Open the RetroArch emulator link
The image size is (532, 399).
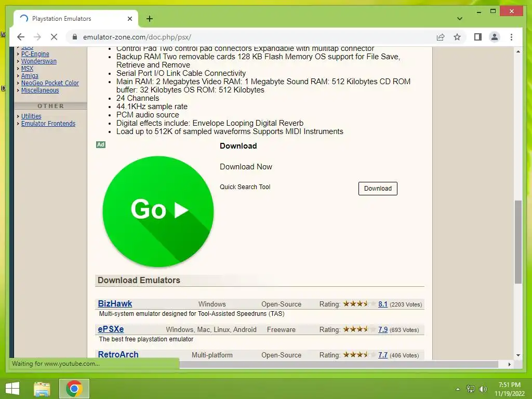118,354
